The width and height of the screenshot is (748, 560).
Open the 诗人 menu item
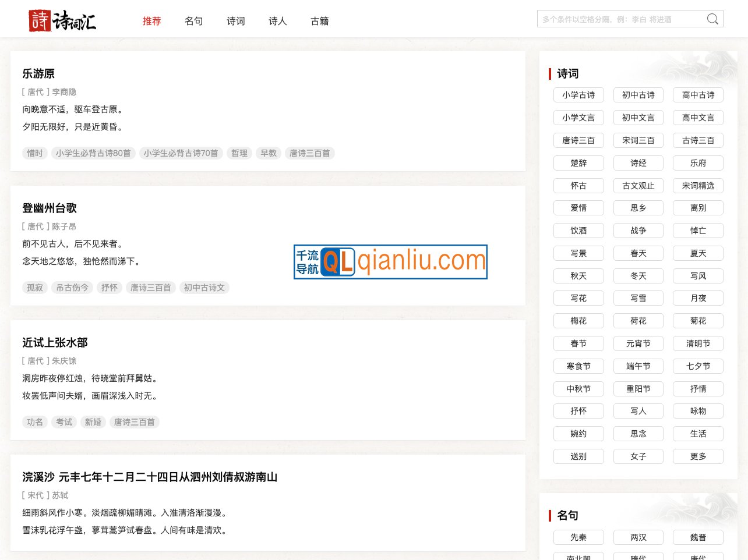click(x=277, y=21)
